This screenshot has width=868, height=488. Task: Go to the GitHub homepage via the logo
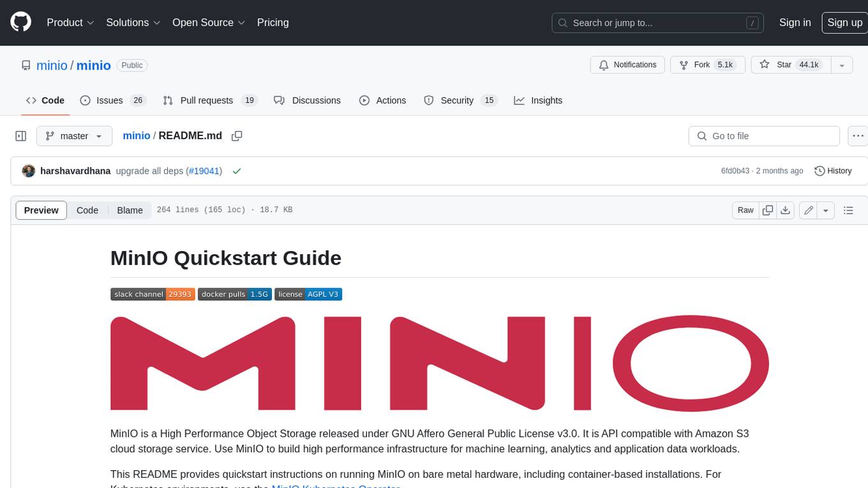(20, 22)
